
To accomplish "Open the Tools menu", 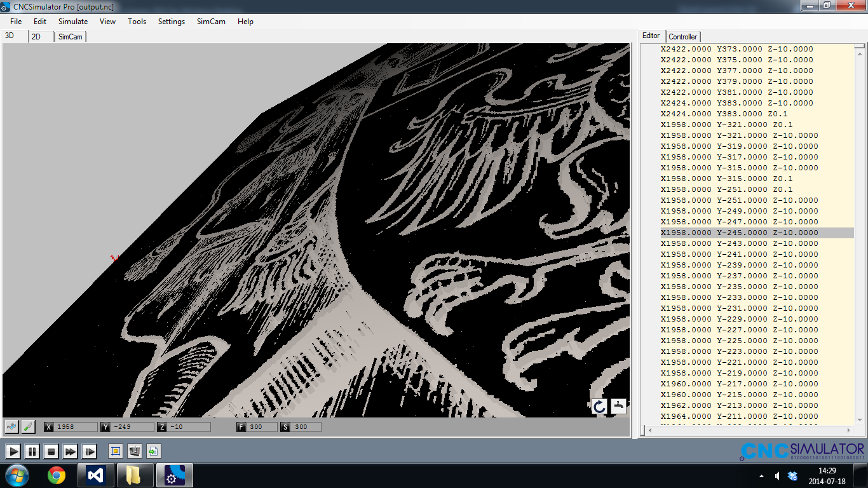I will [137, 21].
